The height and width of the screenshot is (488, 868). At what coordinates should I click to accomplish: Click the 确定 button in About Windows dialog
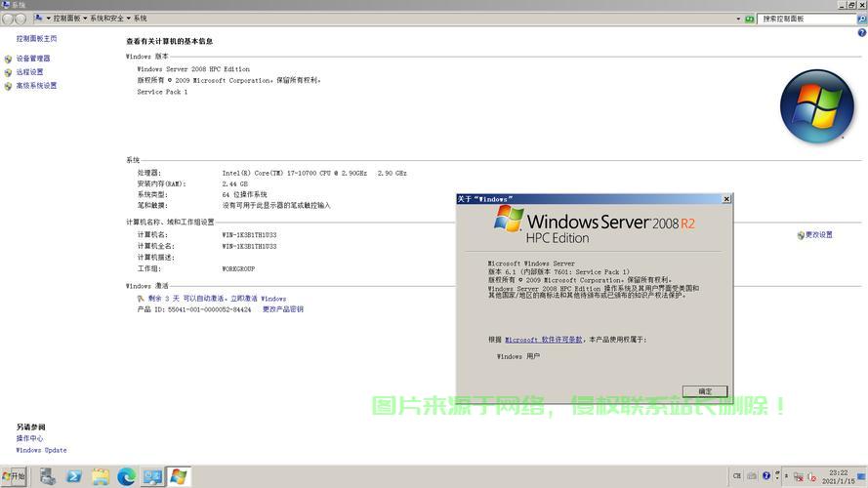click(x=705, y=390)
